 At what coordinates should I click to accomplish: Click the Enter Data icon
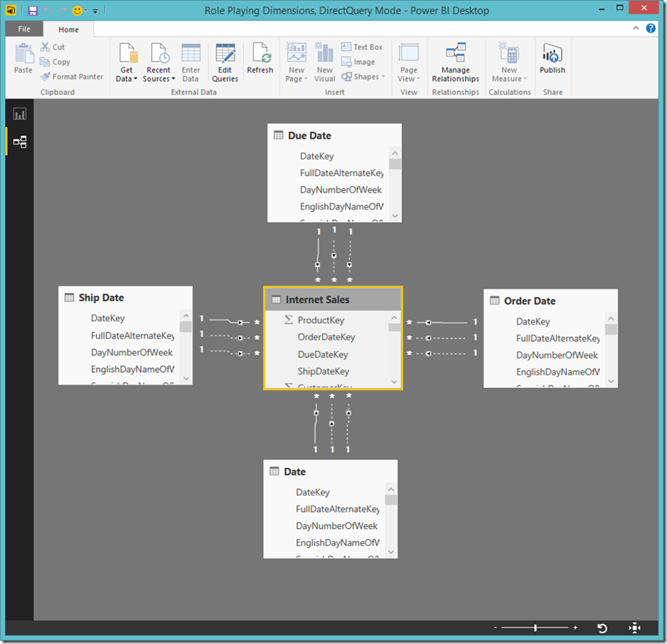coord(190,53)
